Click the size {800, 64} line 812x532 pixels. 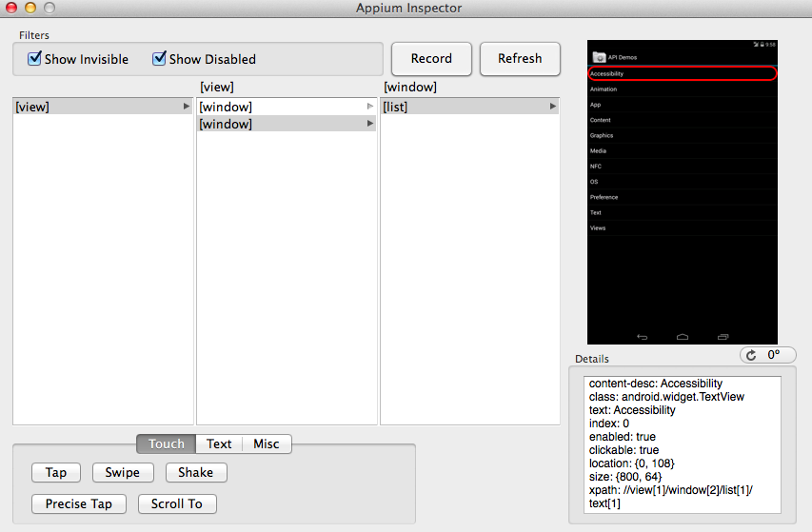(x=625, y=477)
